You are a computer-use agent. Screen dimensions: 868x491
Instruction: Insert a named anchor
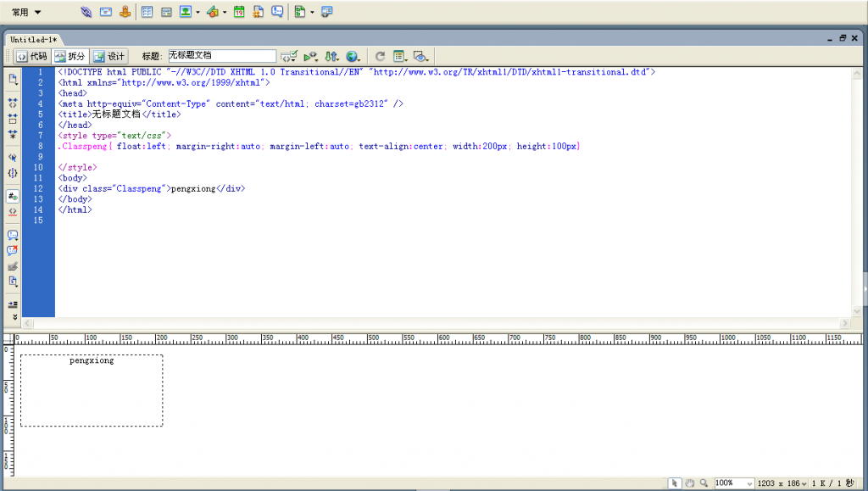125,12
